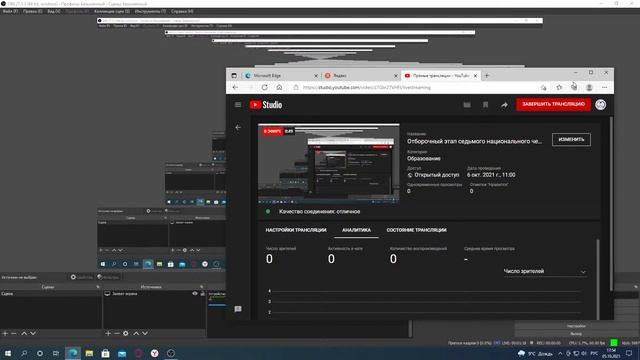Click OBS Выход button

[576, 333]
